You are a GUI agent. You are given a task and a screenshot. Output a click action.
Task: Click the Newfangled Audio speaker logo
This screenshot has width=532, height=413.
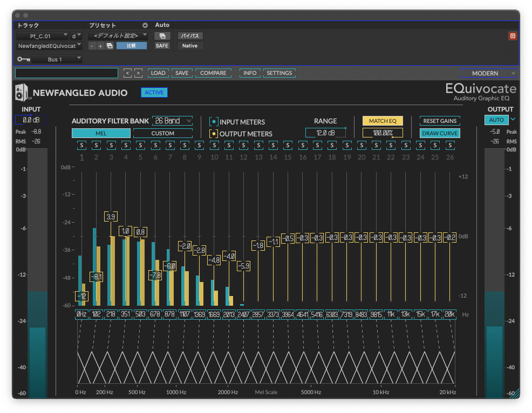pyautogui.click(x=23, y=93)
